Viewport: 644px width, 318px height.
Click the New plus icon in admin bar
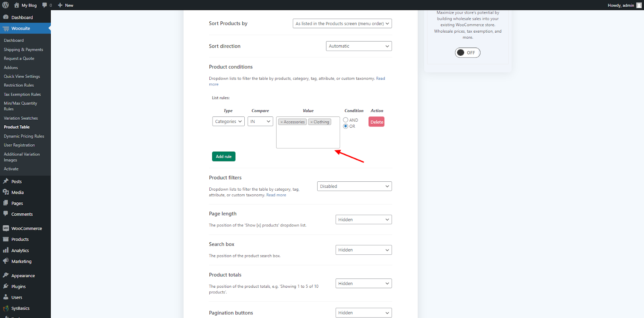60,5
